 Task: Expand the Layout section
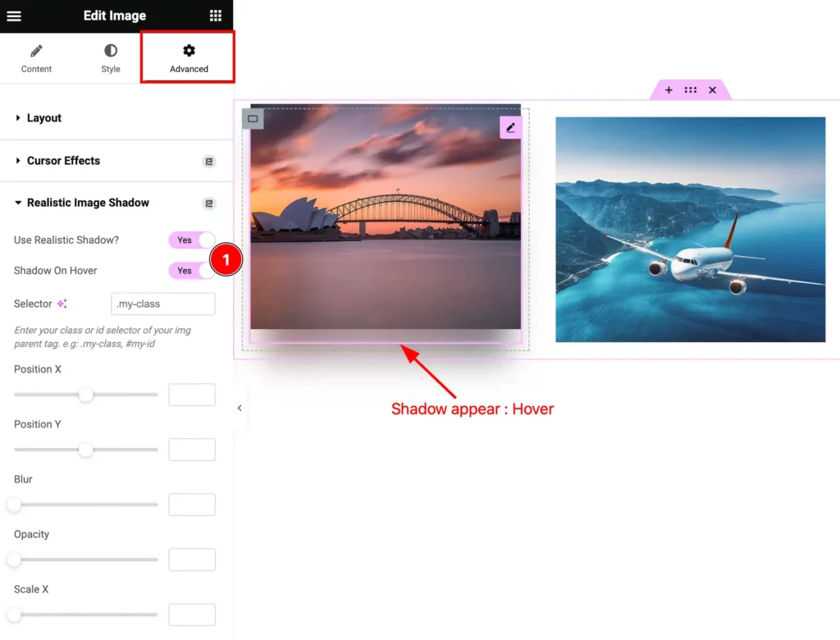point(116,118)
